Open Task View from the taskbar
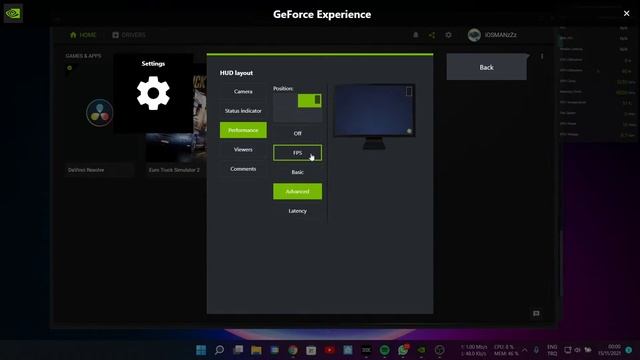 (238, 350)
